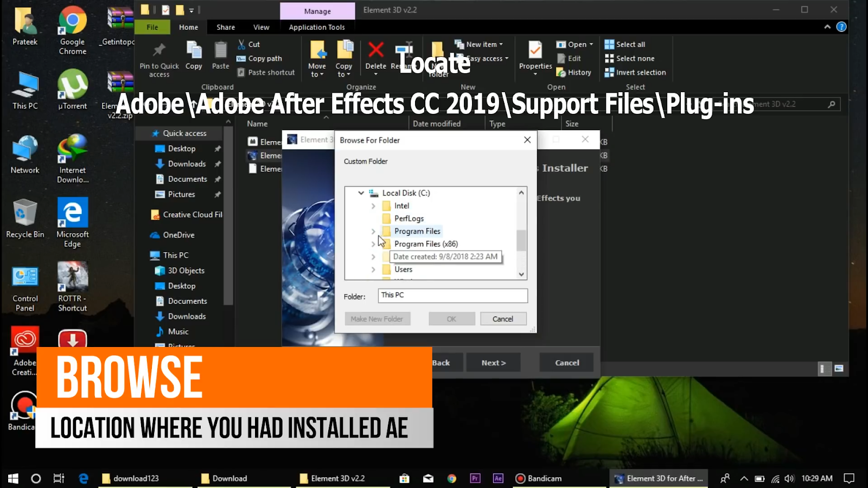Open the New item dropdown
Viewport: 868px width, 488px height.
[479, 44]
